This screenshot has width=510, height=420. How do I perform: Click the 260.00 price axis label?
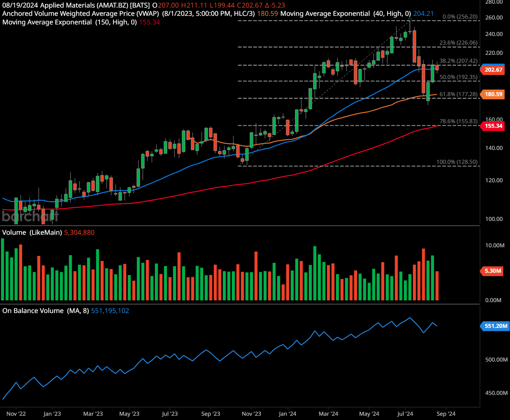click(494, 17)
